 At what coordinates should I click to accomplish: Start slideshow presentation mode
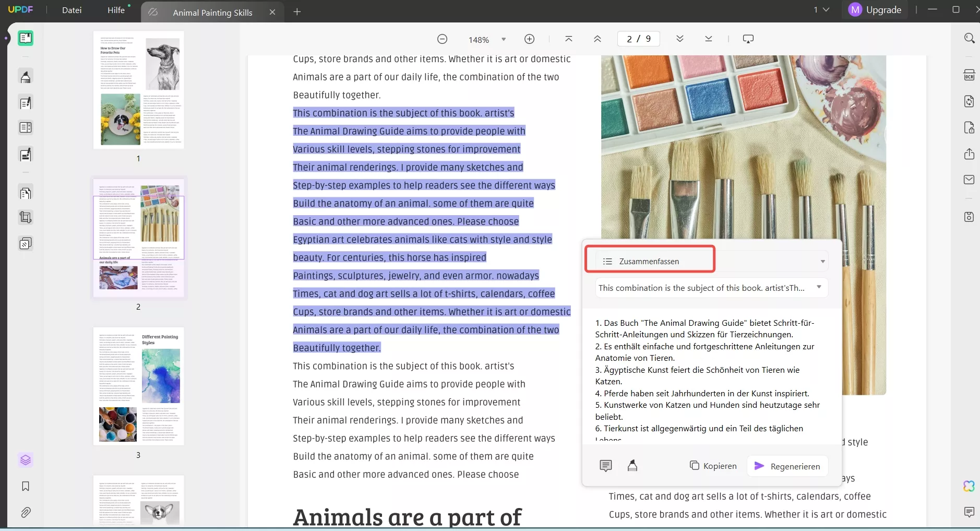click(748, 39)
